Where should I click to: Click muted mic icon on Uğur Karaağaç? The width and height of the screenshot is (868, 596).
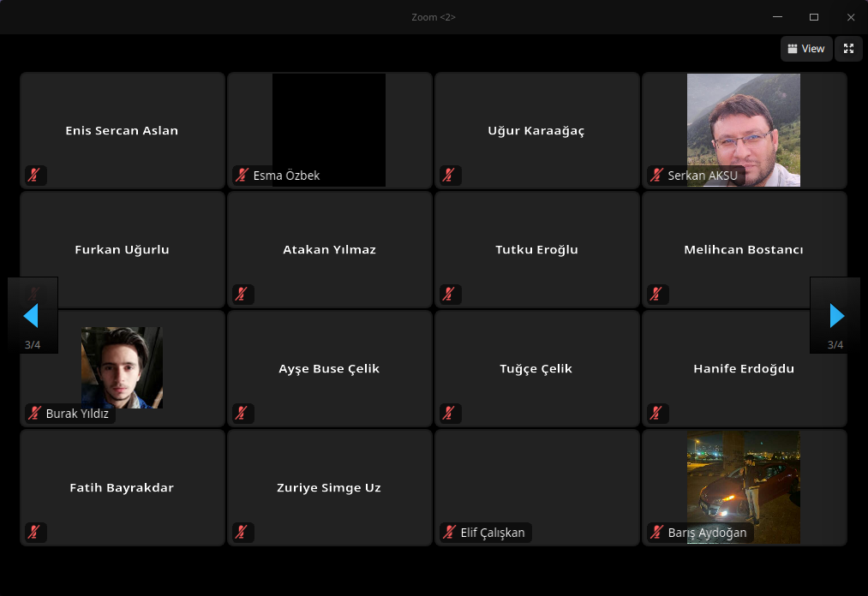[448, 176]
